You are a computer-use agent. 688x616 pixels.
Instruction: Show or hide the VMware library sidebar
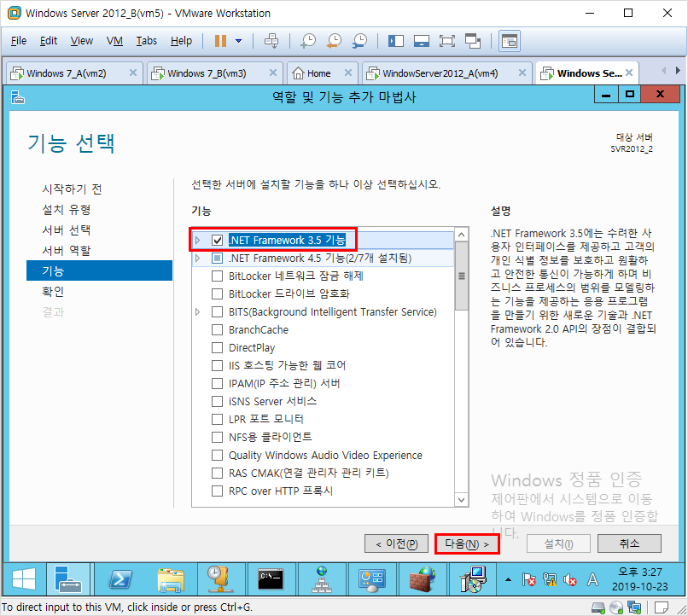[x=396, y=41]
